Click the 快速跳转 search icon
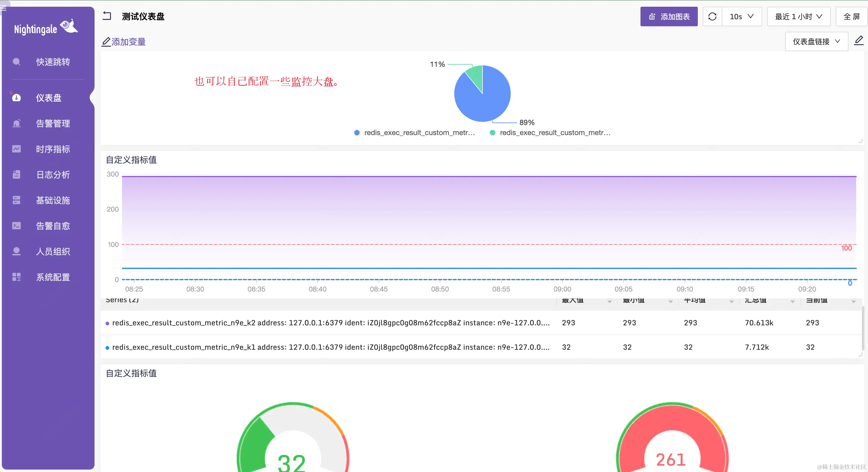 click(x=16, y=62)
